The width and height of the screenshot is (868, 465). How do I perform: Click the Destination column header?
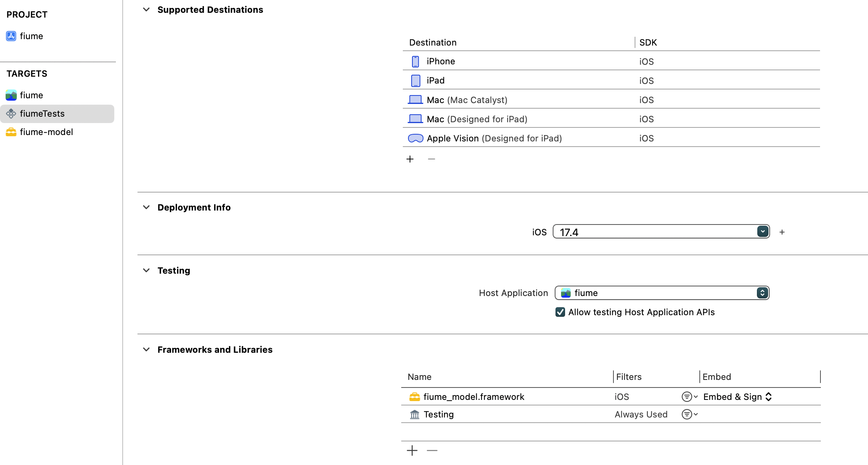433,42
